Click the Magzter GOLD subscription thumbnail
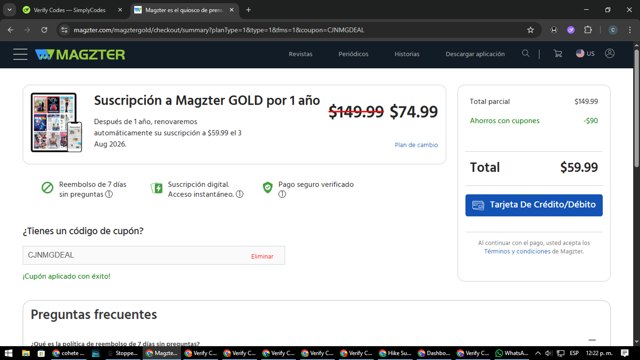This screenshot has width=640, height=360. (x=56, y=122)
